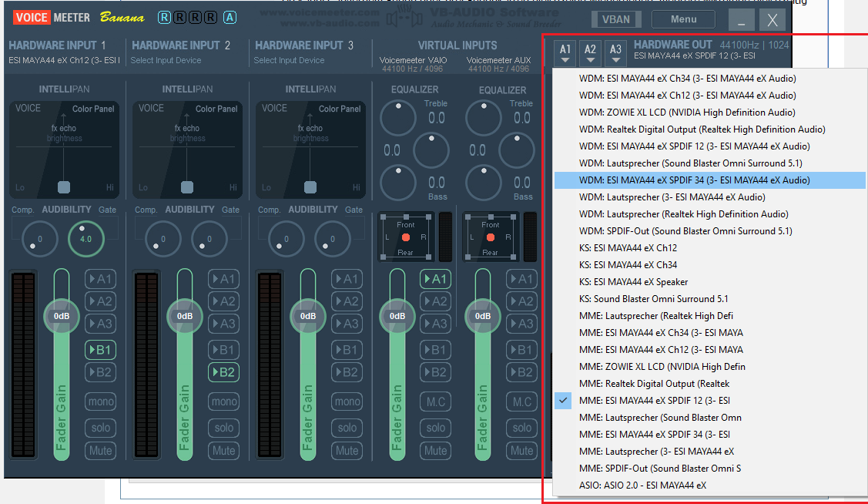868x504 pixels.
Task: Click Gate knob showing 4.0 on Input 1
Action: point(85,239)
